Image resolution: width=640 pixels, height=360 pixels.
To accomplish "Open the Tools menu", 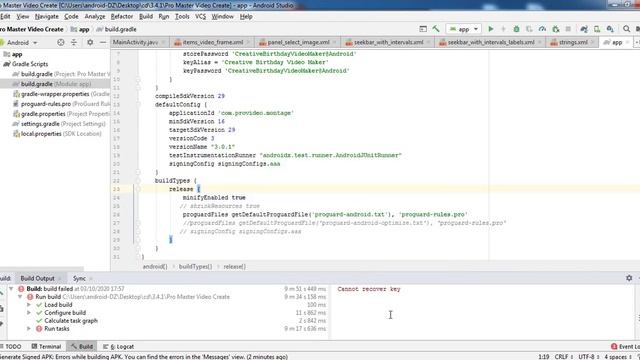I will tap(182, 16).
